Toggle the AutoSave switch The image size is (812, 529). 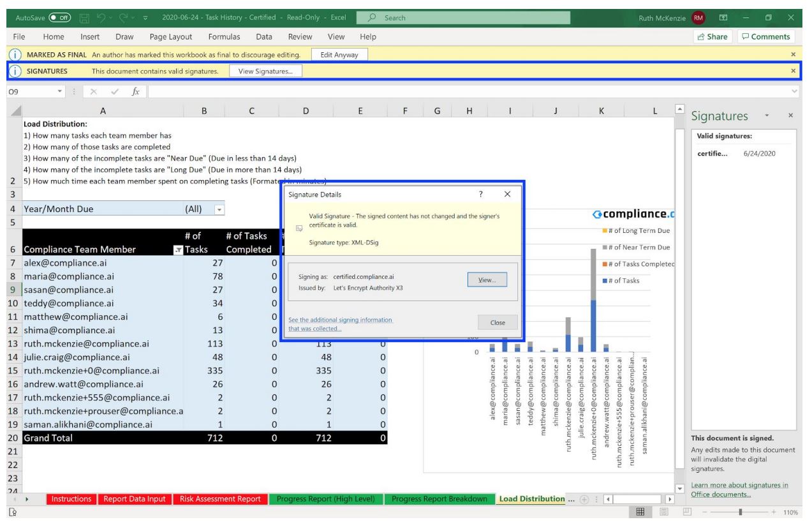point(61,18)
